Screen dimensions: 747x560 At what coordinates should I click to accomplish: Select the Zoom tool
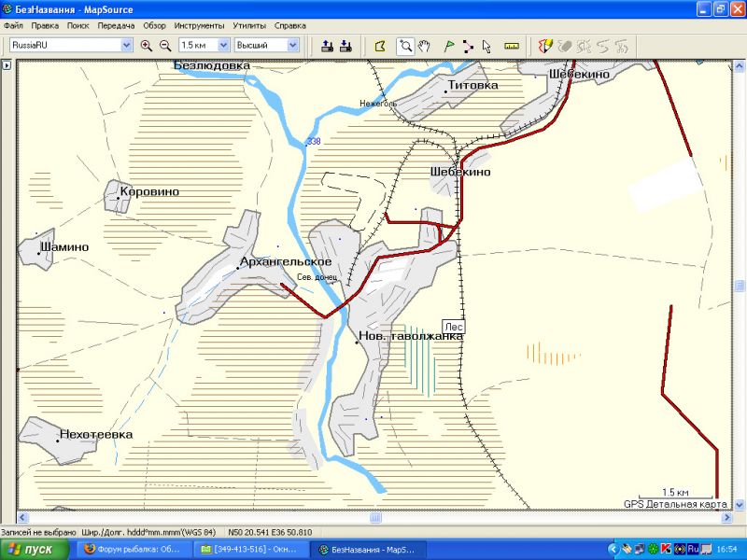[405, 46]
